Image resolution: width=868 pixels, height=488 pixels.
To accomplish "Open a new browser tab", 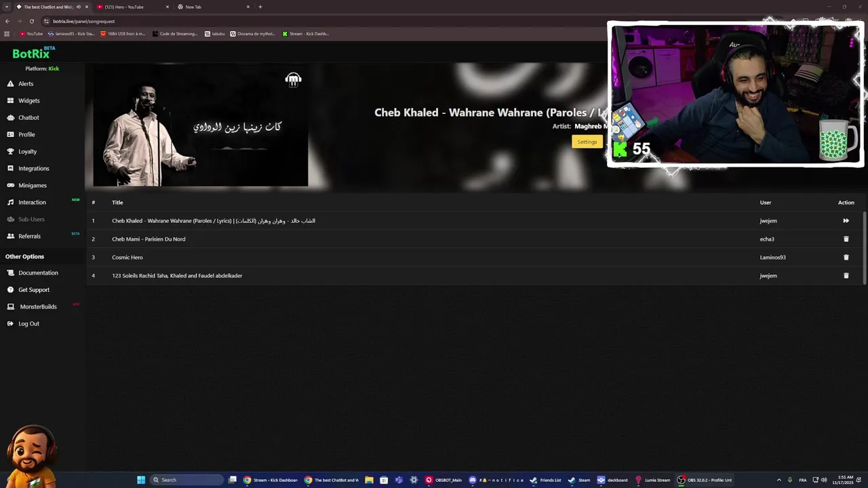I will point(260,7).
